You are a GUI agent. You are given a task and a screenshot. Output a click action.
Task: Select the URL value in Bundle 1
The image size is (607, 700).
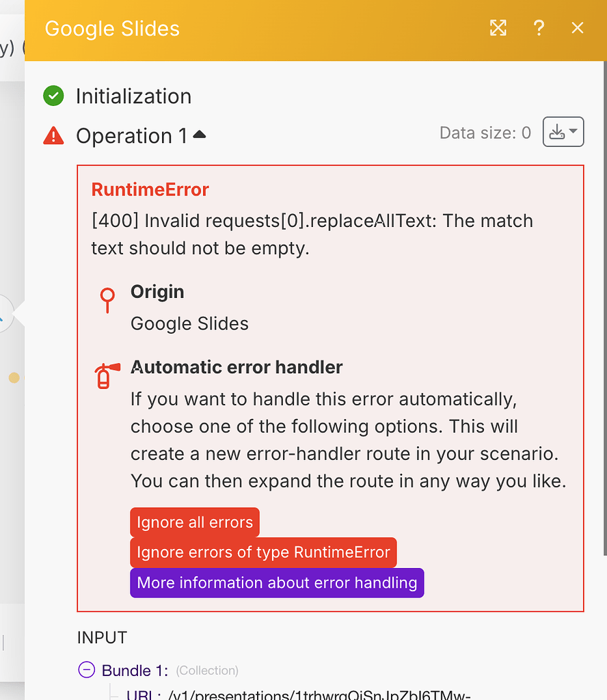point(273,695)
